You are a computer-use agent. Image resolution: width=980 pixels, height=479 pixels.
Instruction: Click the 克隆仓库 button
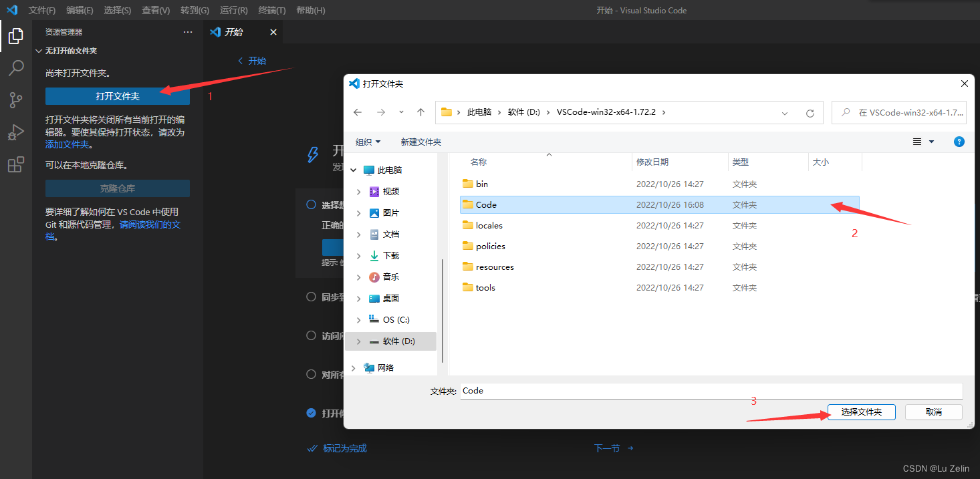[118, 188]
